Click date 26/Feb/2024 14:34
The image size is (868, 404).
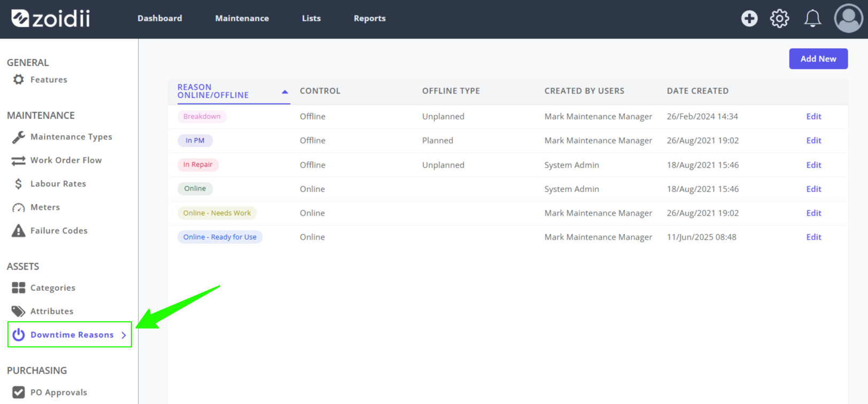pyautogui.click(x=702, y=116)
